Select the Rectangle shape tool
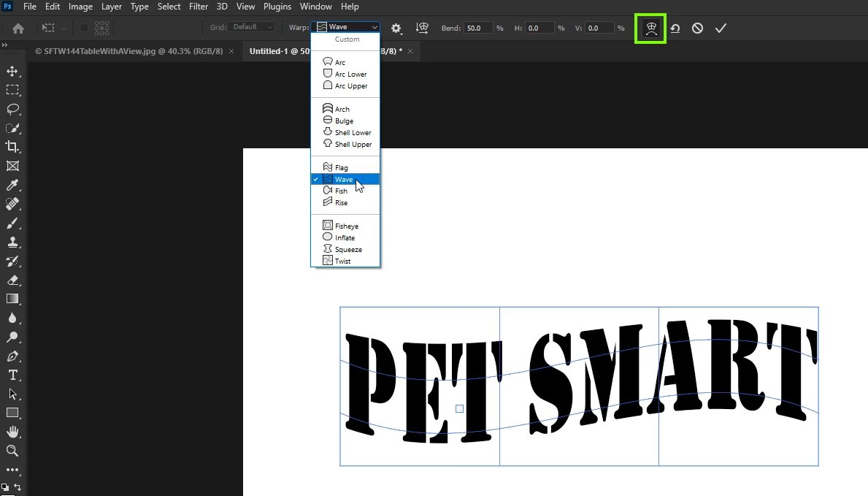868x496 pixels. tap(12, 413)
